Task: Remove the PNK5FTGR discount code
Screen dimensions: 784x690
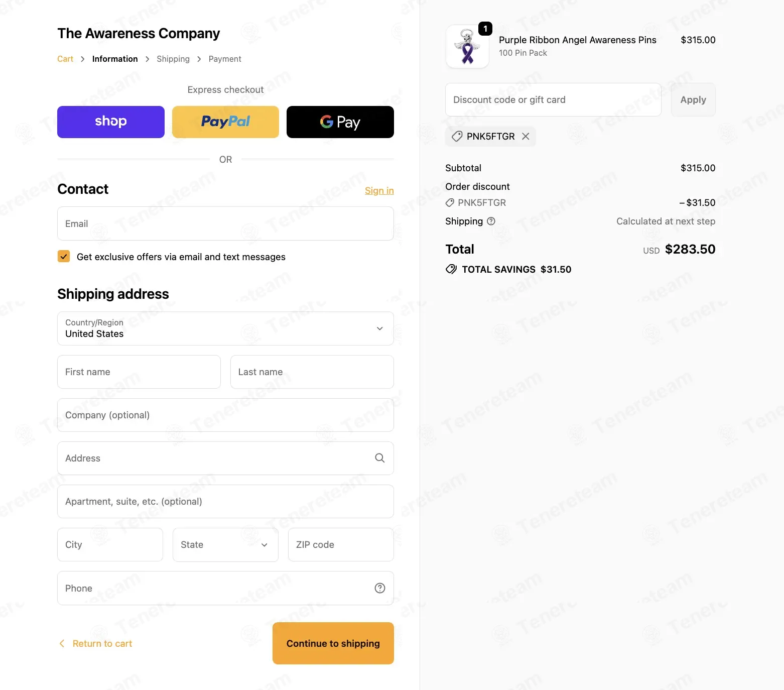Action: pos(526,136)
